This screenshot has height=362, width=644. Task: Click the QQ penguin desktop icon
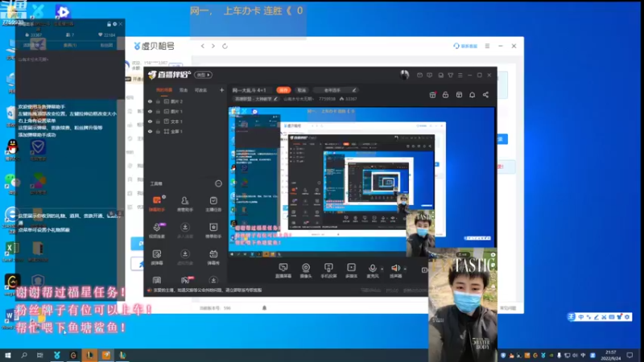tap(12, 150)
